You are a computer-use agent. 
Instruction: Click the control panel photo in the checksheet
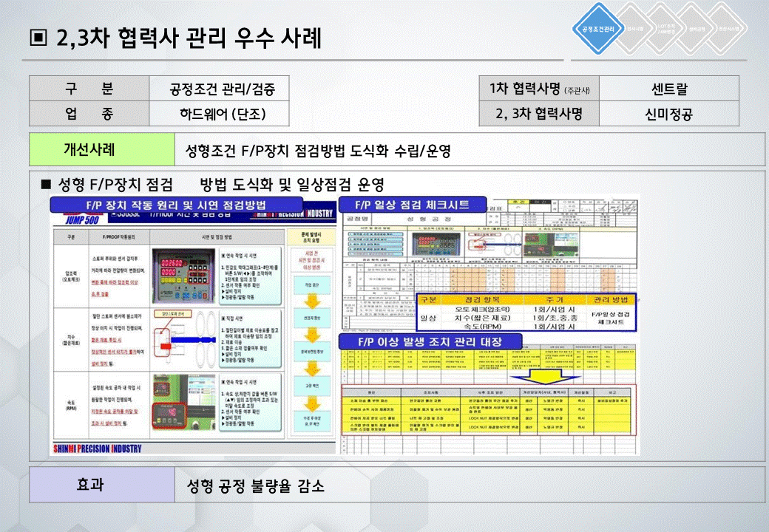click(436, 244)
